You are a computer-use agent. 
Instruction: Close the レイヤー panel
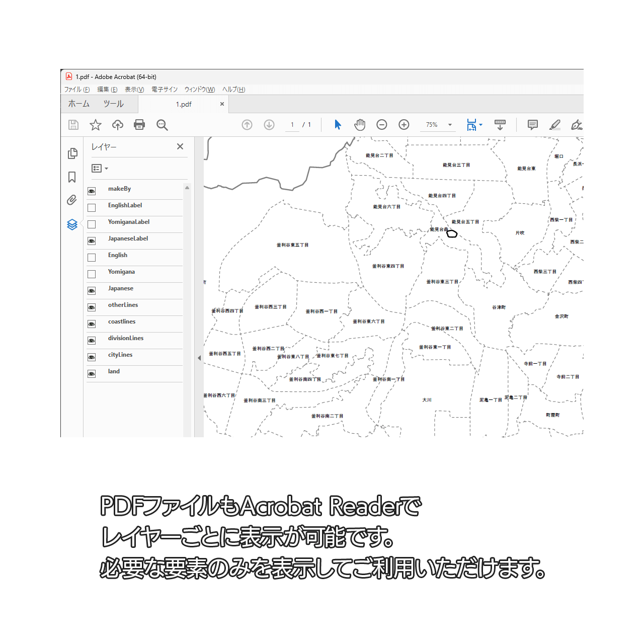(180, 146)
